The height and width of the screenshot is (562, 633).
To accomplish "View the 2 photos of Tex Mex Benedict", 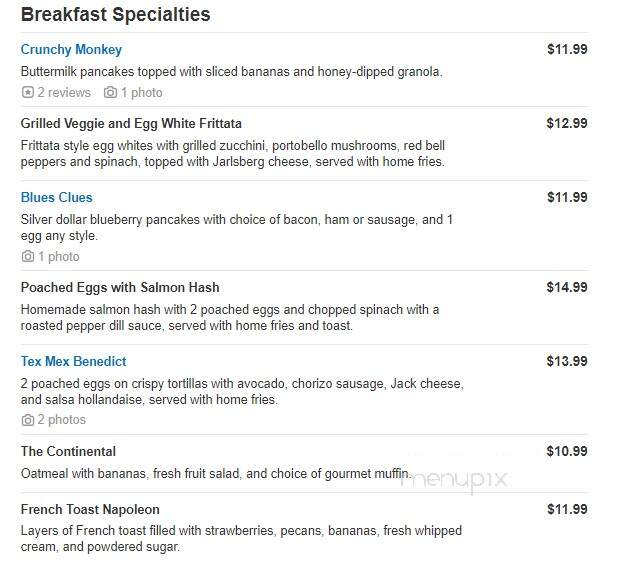I will click(x=61, y=420).
